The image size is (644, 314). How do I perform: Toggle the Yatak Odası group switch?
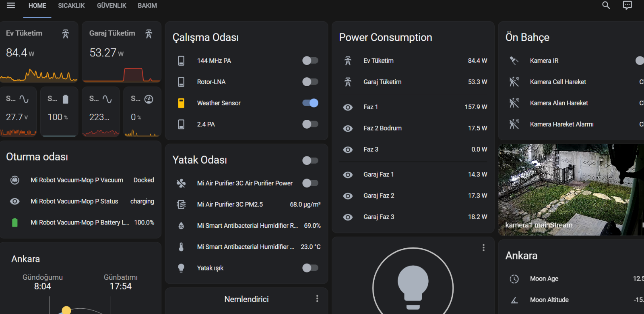click(x=310, y=160)
